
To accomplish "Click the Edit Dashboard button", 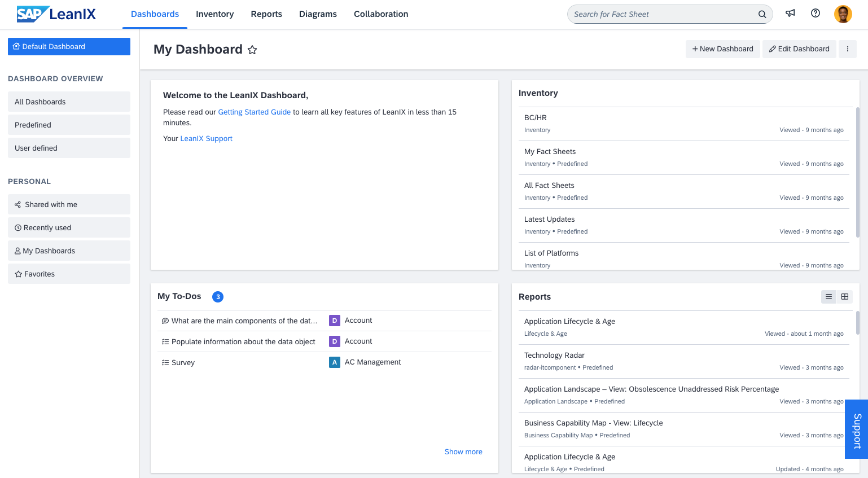I will click(x=799, y=49).
